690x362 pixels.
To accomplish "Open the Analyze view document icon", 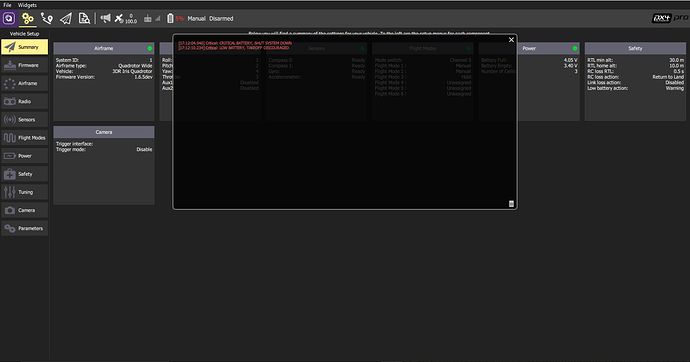I will [84, 18].
